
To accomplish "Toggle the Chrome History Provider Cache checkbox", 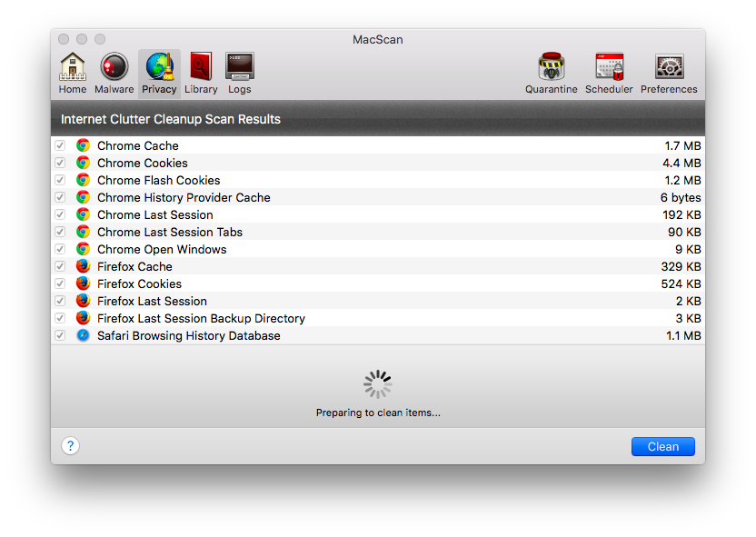I will [x=60, y=197].
